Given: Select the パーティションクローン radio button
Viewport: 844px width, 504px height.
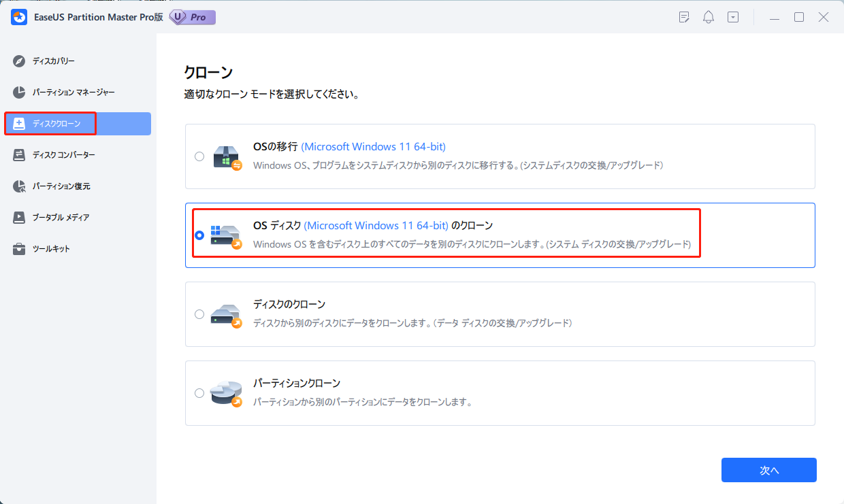Looking at the screenshot, I should click(199, 392).
